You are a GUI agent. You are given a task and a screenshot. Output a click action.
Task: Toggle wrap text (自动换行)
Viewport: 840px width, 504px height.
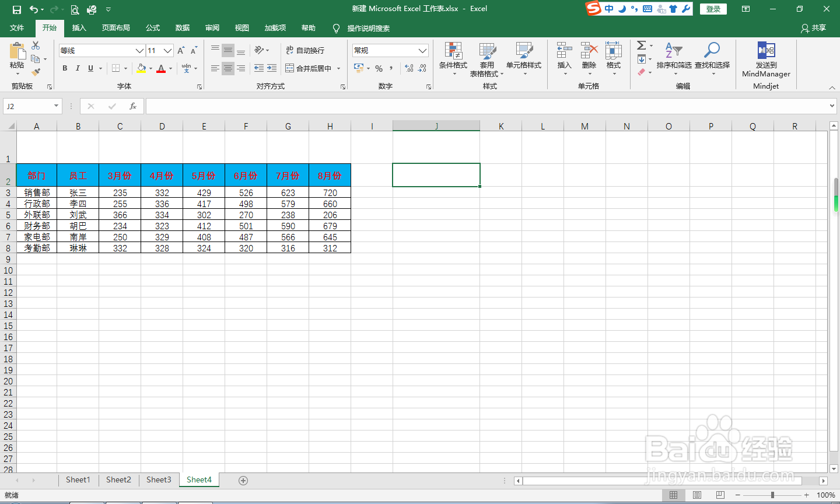click(305, 50)
